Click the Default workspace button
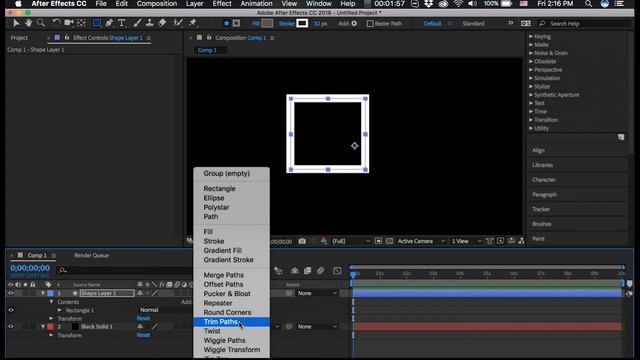 pos(432,24)
